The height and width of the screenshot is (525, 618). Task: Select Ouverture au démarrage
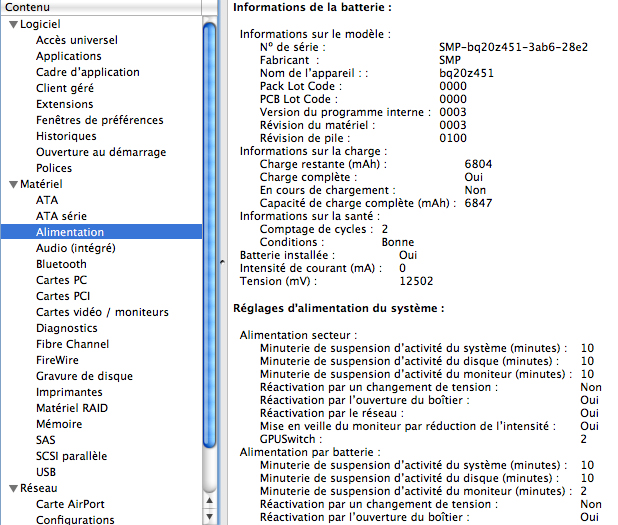tap(101, 152)
